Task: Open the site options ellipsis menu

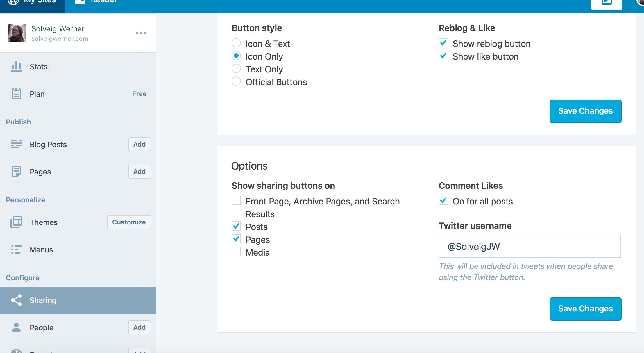Action: (141, 33)
